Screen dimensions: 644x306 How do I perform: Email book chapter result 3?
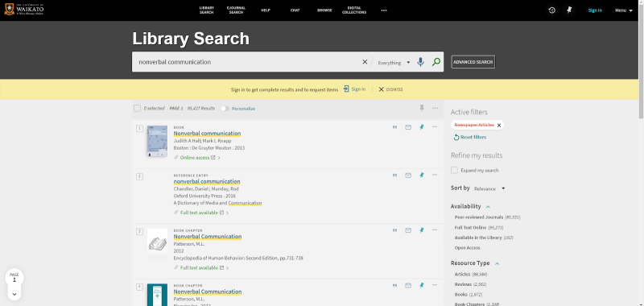[408, 230]
